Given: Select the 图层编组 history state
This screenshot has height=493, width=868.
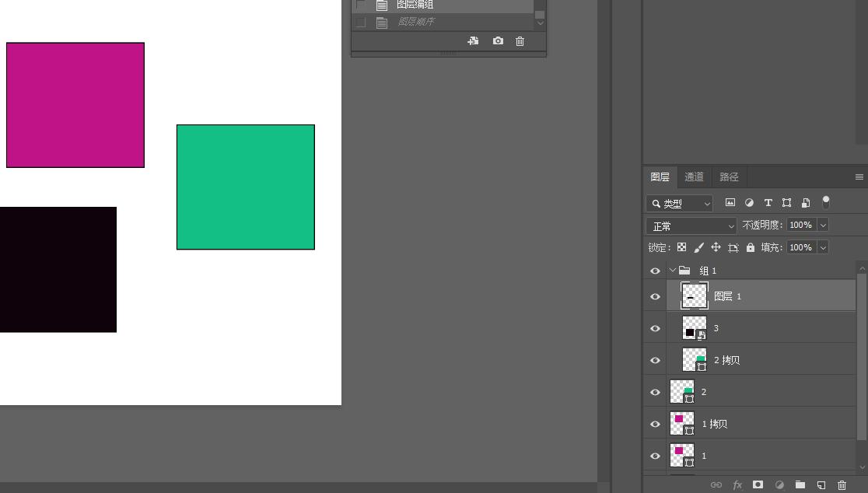Looking at the screenshot, I should [x=415, y=5].
